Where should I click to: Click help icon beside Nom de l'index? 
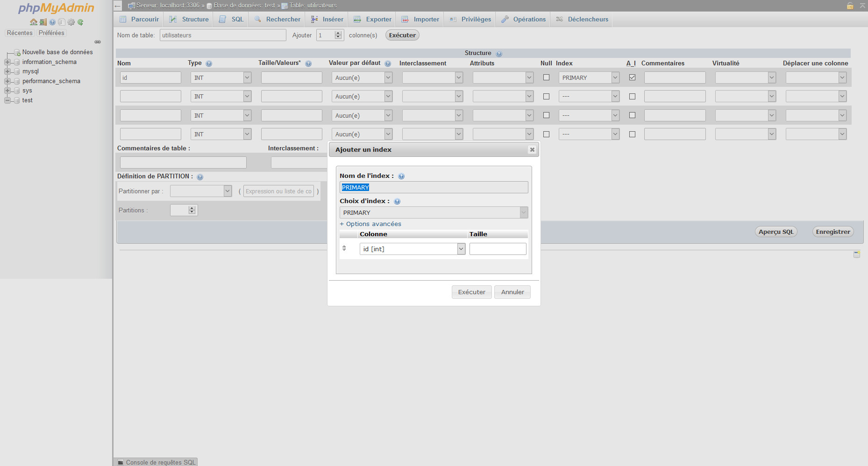[x=401, y=177]
